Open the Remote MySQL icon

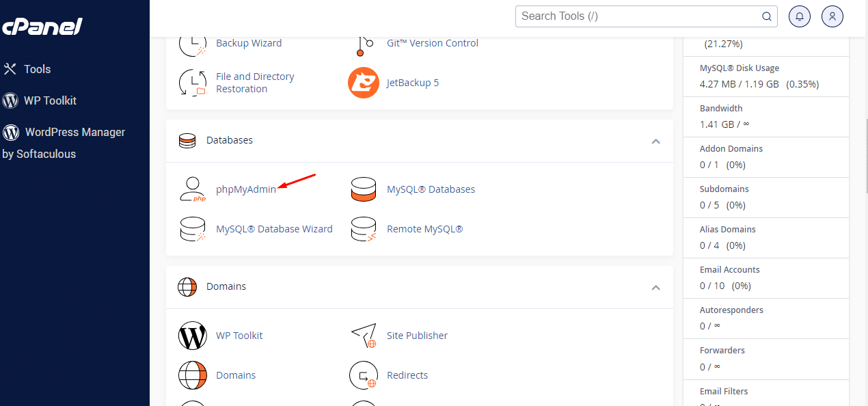[364, 229]
